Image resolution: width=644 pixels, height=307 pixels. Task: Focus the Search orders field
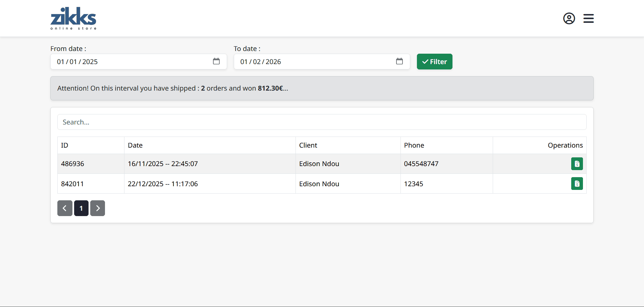point(322,122)
